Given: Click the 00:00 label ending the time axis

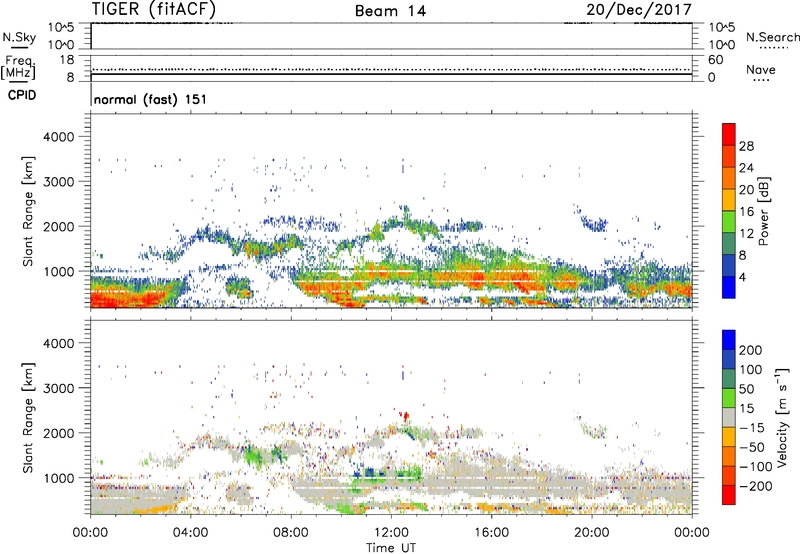Looking at the screenshot, I should [x=691, y=533].
